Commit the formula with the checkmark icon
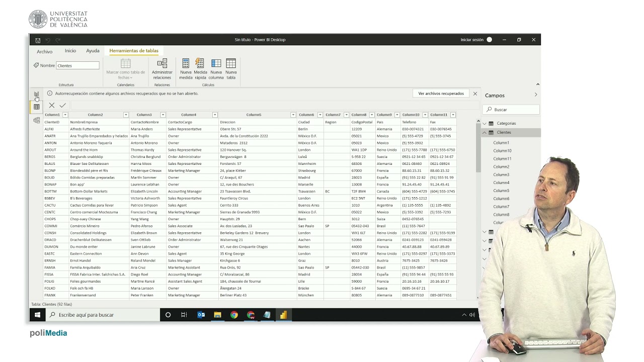 click(62, 106)
